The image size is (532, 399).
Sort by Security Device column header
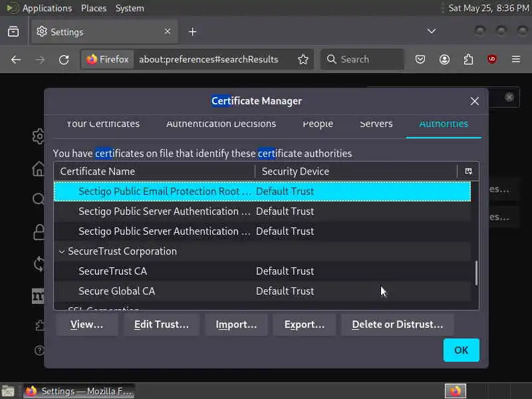pos(356,172)
